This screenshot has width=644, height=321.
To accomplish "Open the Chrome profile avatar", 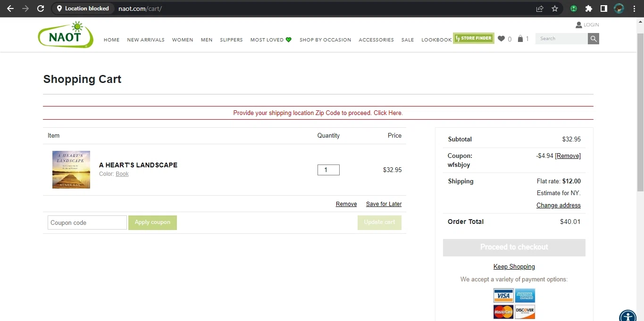I will click(619, 8).
